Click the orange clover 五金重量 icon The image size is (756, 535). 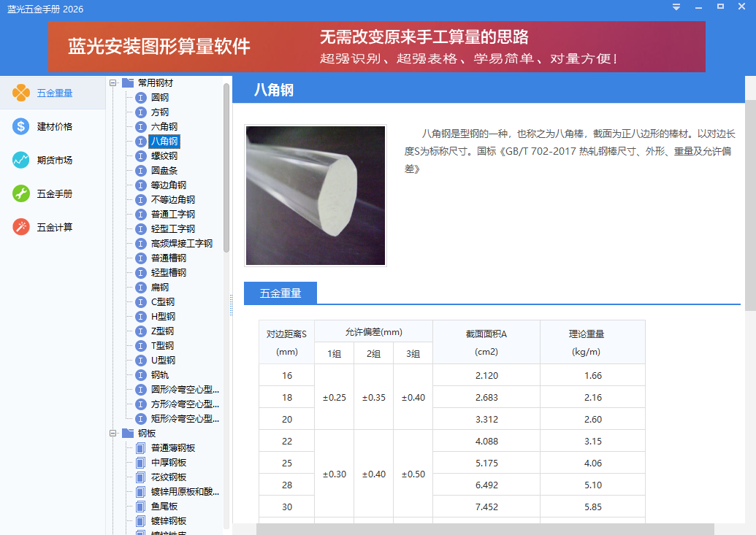pyautogui.click(x=21, y=93)
